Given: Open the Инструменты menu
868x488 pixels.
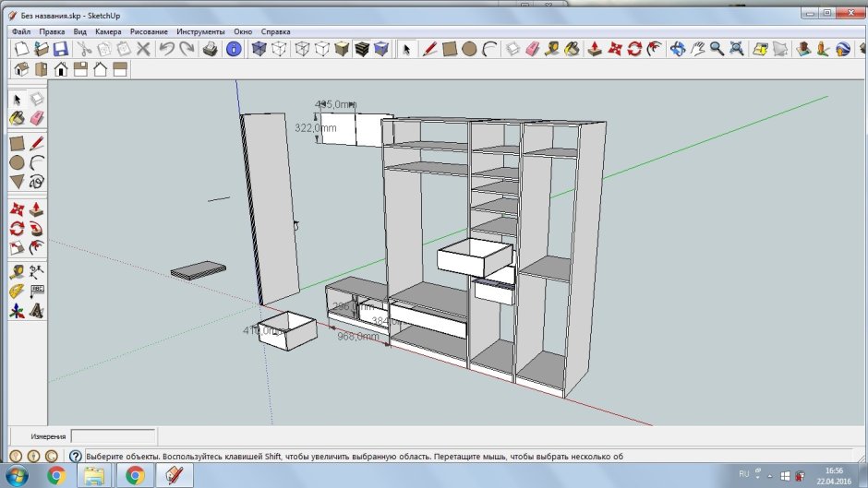Looking at the screenshot, I should 200,31.
